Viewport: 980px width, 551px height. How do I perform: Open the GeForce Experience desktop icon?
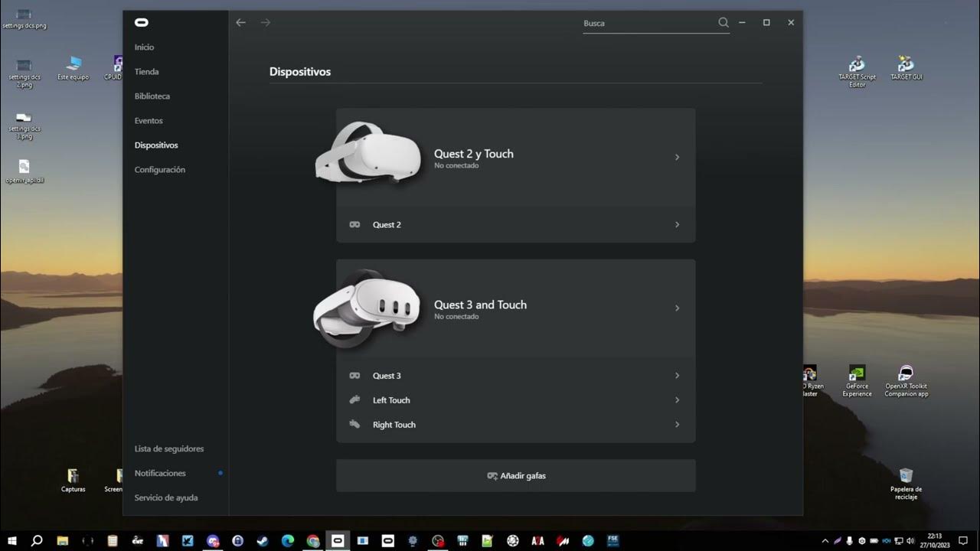(x=857, y=380)
